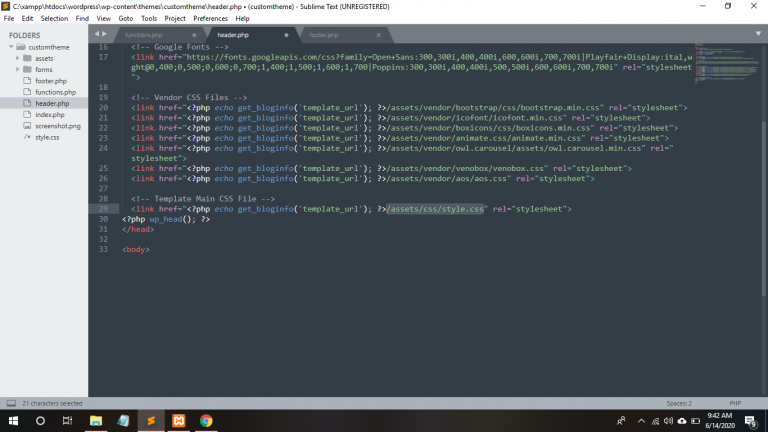Go to next tab with right arrow
The width and height of the screenshot is (768, 432).
tap(104, 34)
